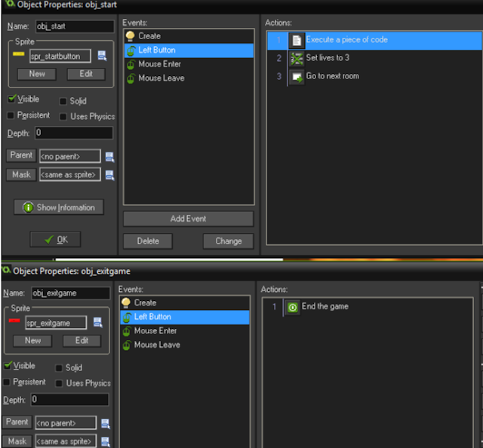Toggle Persistent checkbox in obj_start window
Viewport: 483px width, 448px height.
11,115
